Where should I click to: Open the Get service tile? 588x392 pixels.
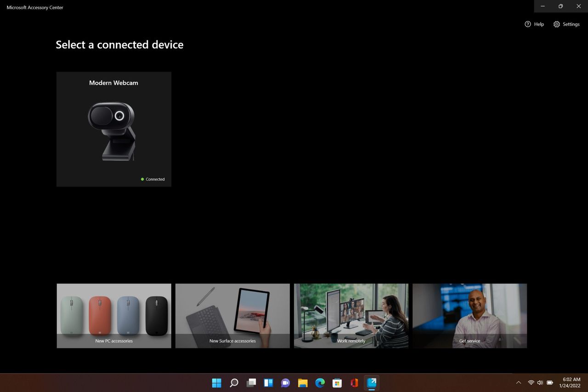click(469, 316)
